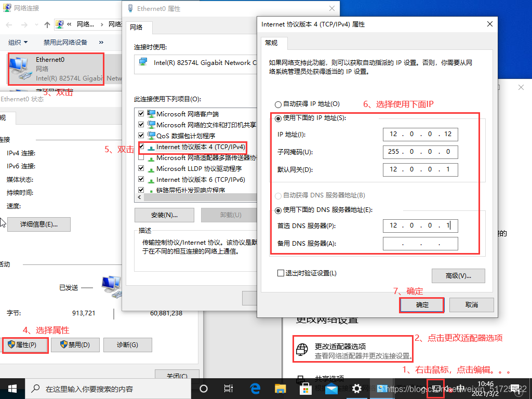Screen dimensions: 532x399
Task: Click the 首选 DNS 服务器 field
Action: tap(420, 225)
